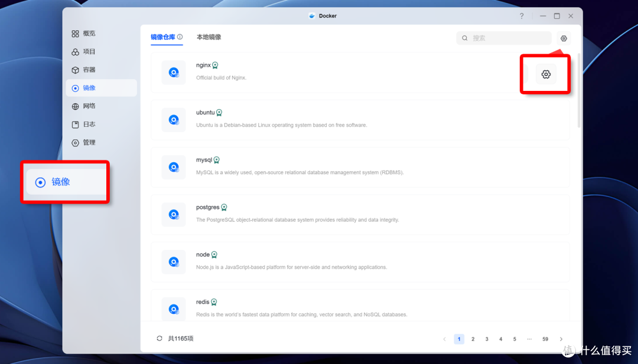
Task: Switch to the 本地镜像 tab
Action: [209, 37]
